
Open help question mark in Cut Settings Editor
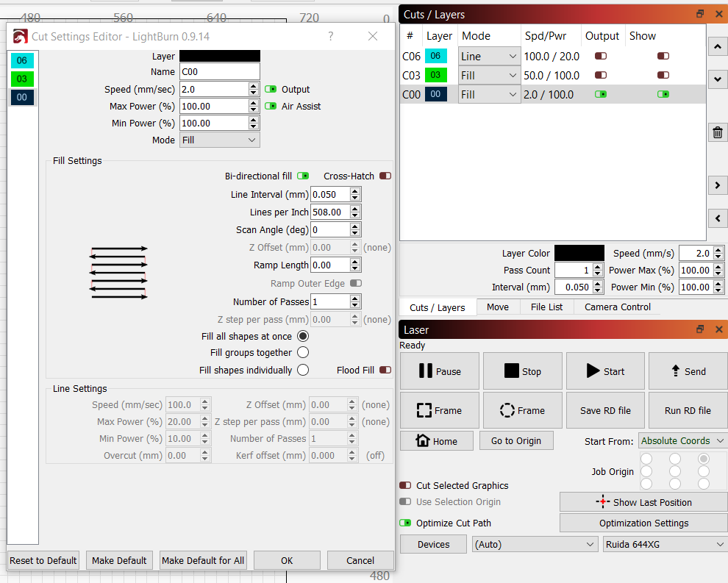(331, 36)
